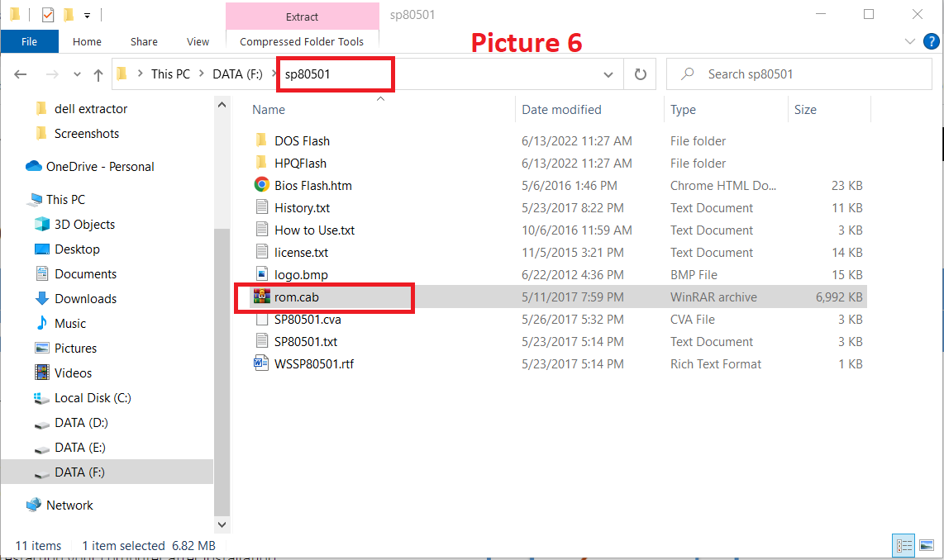
Task: Open DATA (E:) drive in sidebar
Action: (69, 447)
